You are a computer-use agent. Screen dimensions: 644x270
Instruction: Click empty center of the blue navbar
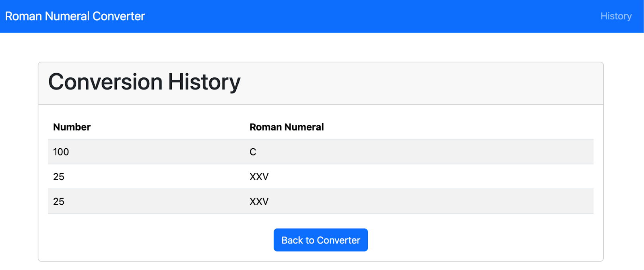[x=362, y=16]
